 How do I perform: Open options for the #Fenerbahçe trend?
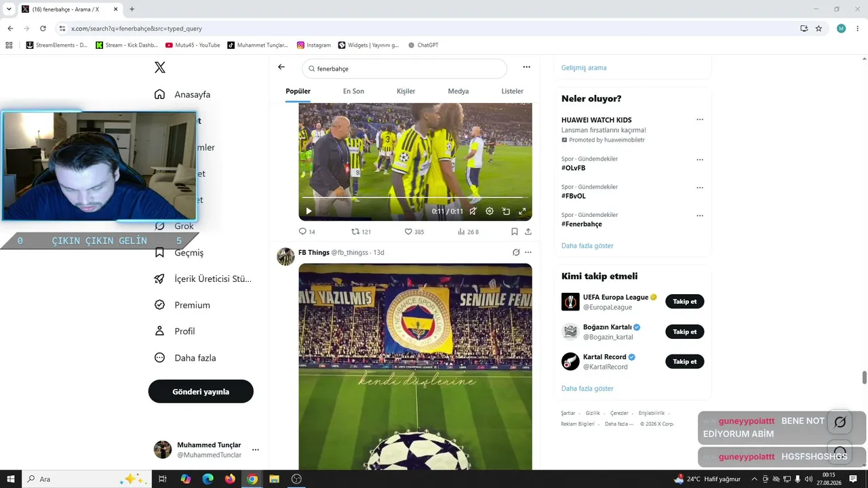pyautogui.click(x=700, y=216)
